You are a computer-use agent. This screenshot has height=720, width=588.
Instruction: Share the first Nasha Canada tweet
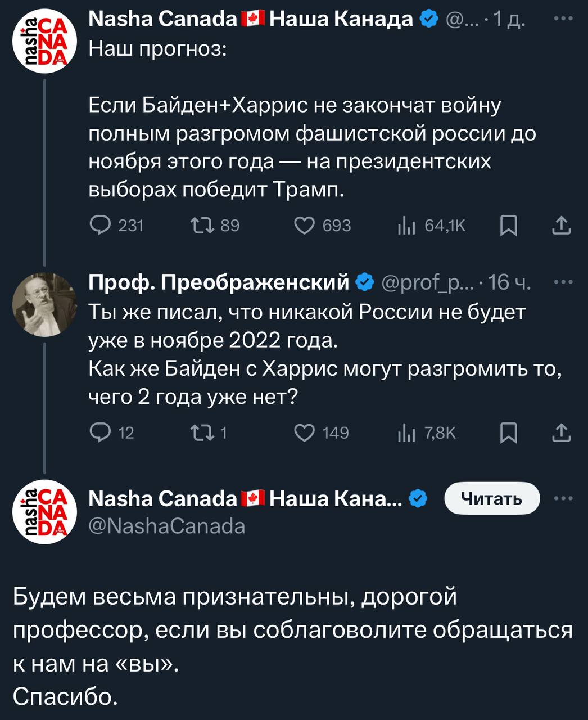(x=562, y=226)
